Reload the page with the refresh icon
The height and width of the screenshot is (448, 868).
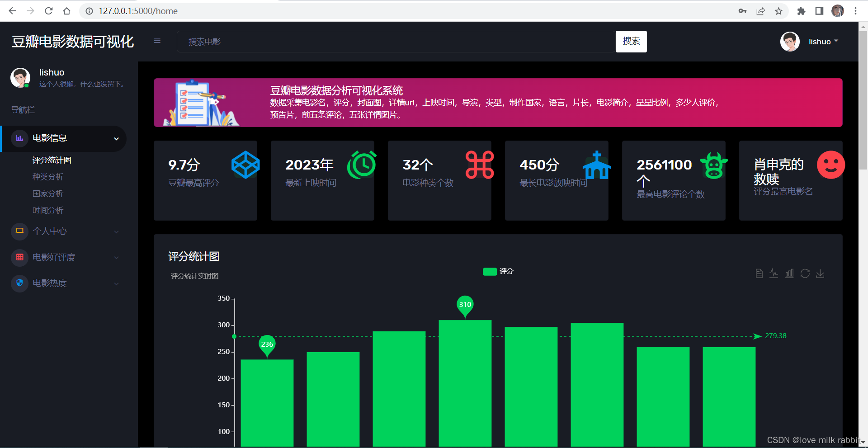click(x=49, y=11)
